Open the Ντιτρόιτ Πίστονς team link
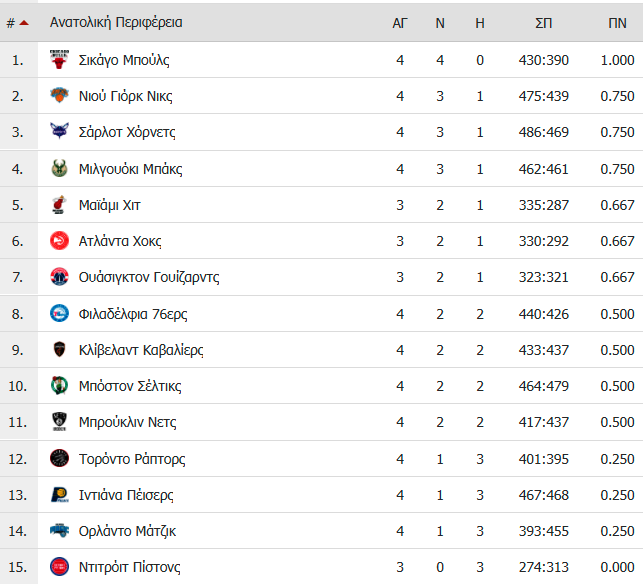The width and height of the screenshot is (643, 584). [129, 567]
